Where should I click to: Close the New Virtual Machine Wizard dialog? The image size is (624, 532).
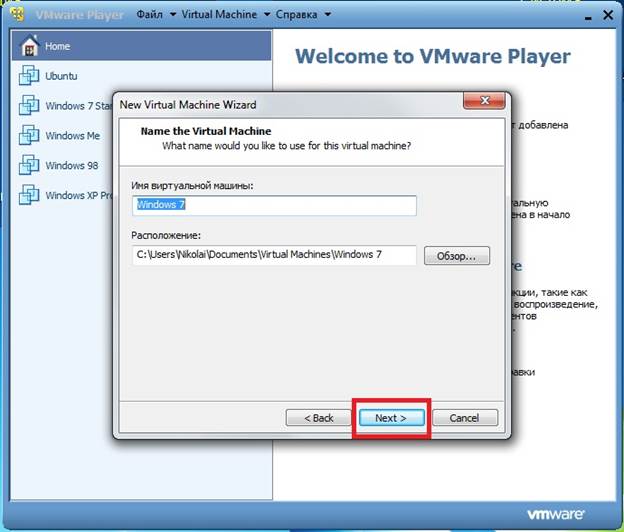pos(484,101)
